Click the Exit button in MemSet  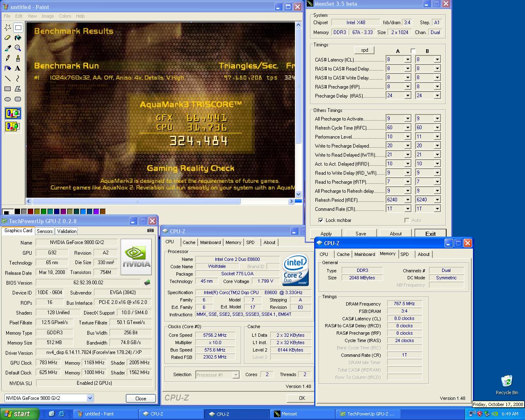click(x=430, y=234)
